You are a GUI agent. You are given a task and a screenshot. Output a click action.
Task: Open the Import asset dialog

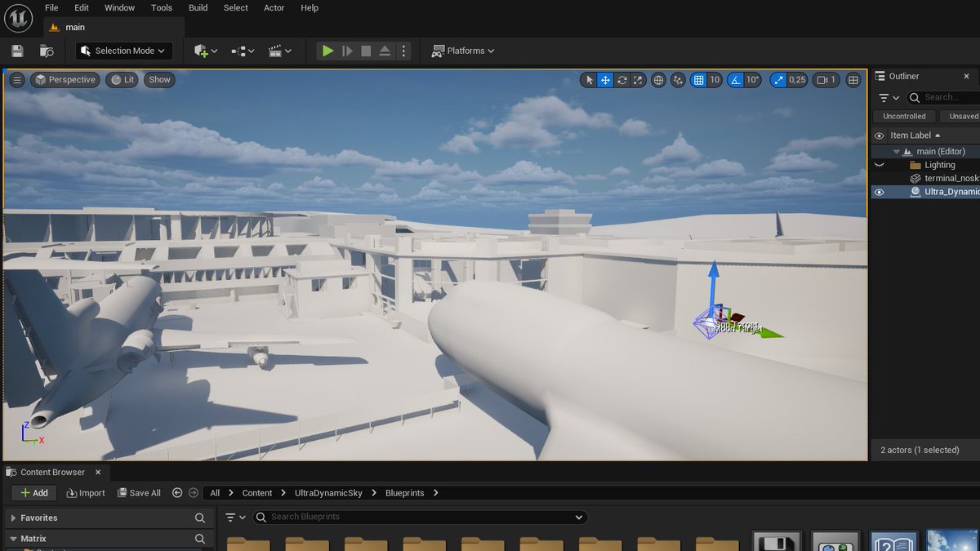pos(85,492)
